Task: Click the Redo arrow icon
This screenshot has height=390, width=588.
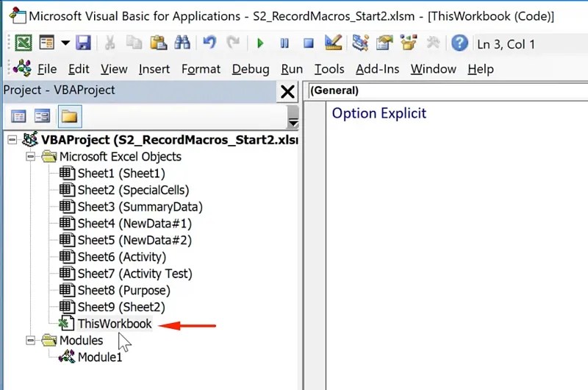Action: point(233,43)
